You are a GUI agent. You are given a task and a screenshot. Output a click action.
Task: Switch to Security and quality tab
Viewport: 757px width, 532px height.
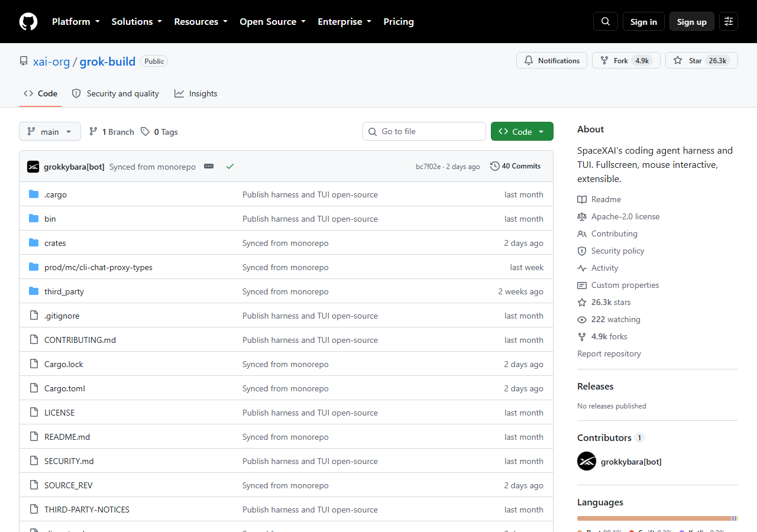115,93
